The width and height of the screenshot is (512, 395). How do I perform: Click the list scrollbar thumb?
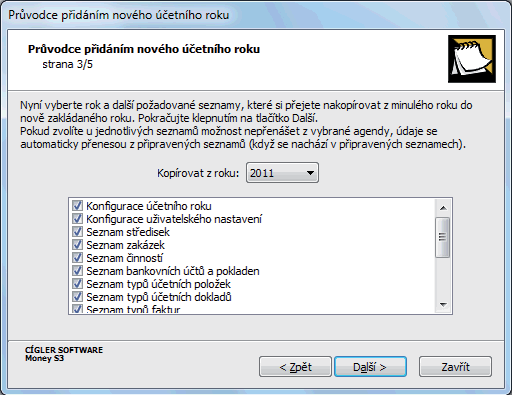[x=443, y=237]
